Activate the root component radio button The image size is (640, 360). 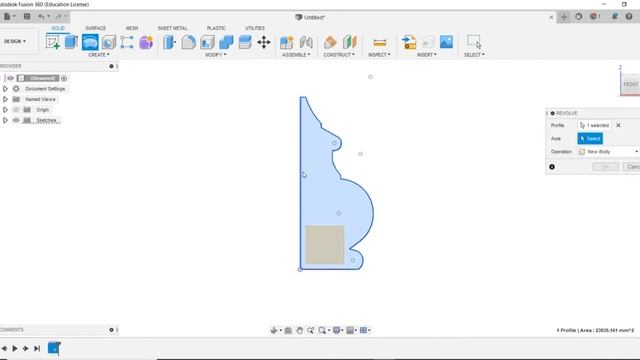pos(64,78)
